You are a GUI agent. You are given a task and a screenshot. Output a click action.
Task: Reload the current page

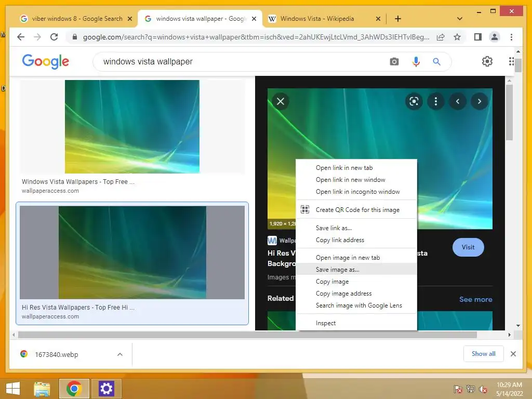tap(54, 37)
